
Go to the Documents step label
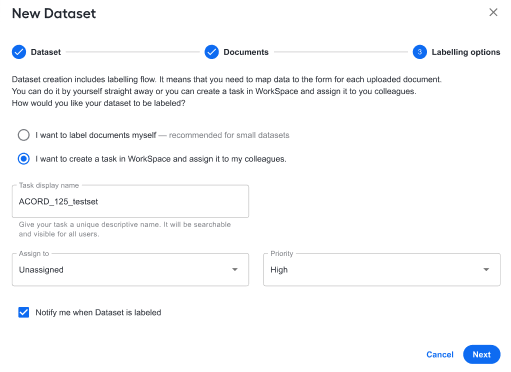point(246,52)
